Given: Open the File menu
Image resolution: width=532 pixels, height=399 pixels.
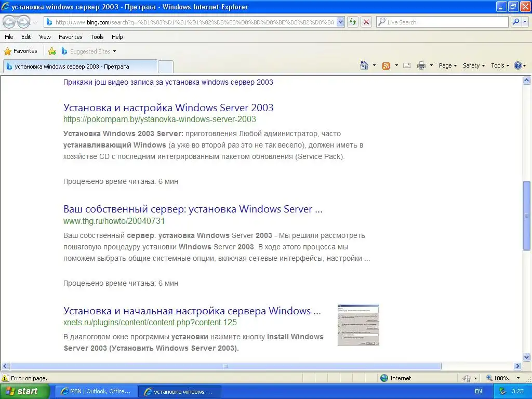Looking at the screenshot, I should [x=9, y=37].
